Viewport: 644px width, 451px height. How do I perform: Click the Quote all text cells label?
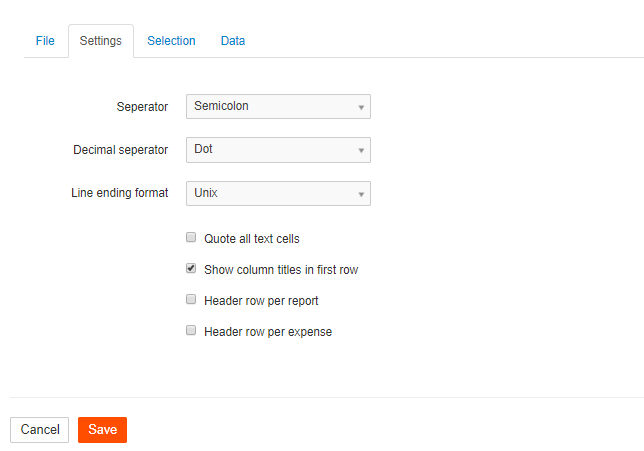pos(252,239)
